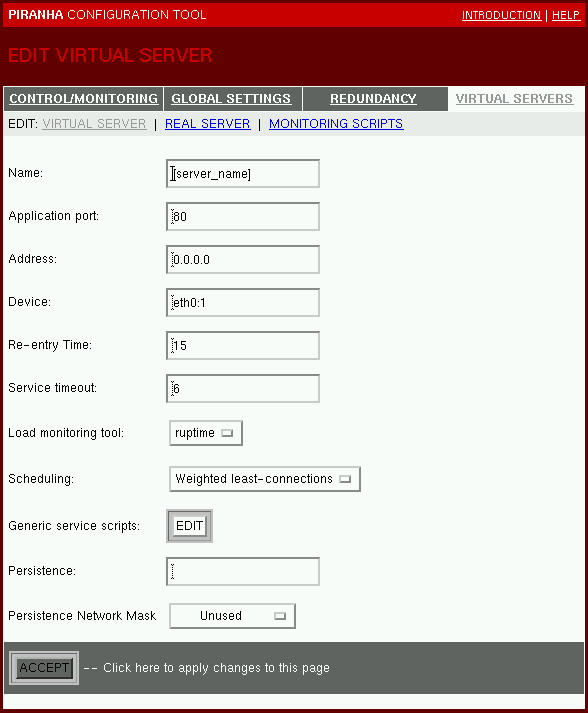Focus the Re-entry Time field

pos(243,346)
